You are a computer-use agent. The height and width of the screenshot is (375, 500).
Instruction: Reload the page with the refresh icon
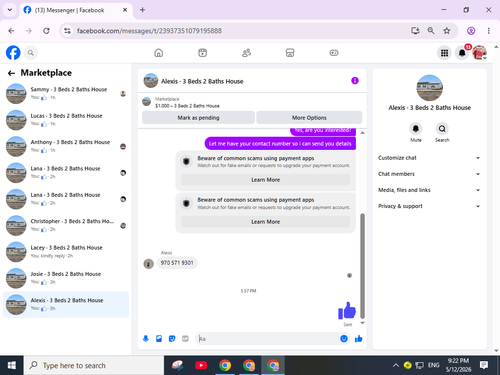point(46,31)
